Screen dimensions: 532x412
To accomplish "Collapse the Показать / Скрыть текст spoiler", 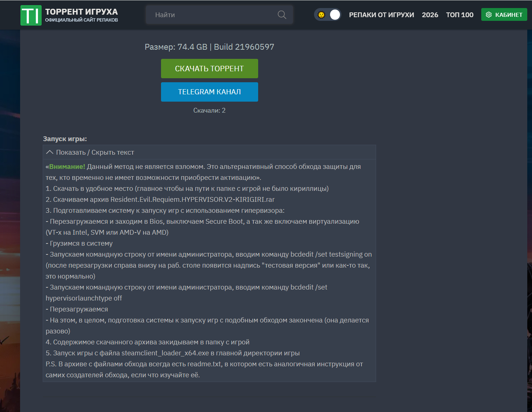I will [95, 152].
